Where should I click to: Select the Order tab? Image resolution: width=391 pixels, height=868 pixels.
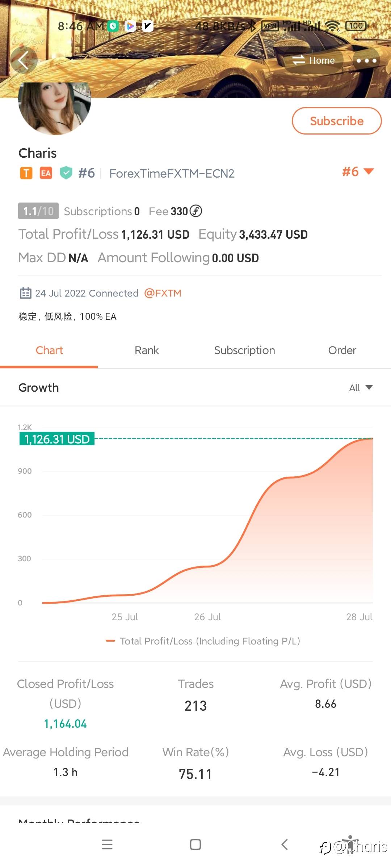click(x=342, y=350)
